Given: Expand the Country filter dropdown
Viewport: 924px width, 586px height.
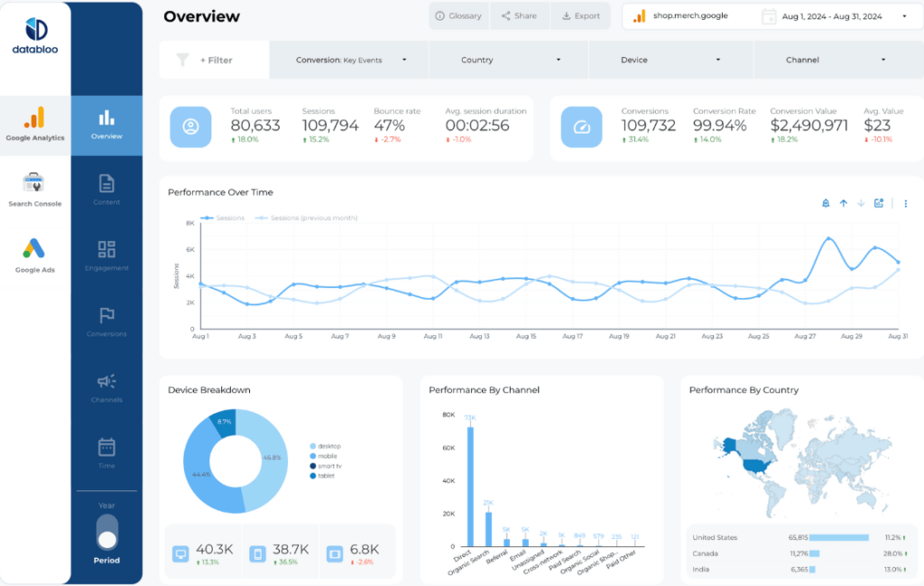Looking at the screenshot, I should 509,60.
